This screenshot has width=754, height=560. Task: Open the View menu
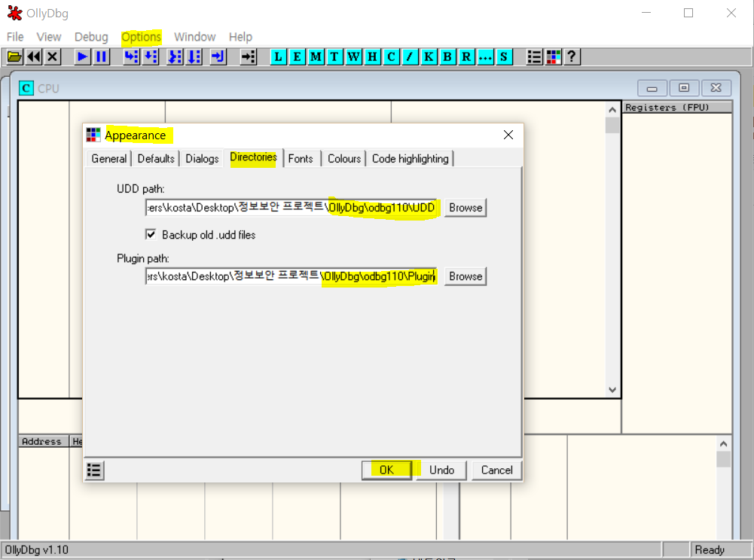[48, 37]
